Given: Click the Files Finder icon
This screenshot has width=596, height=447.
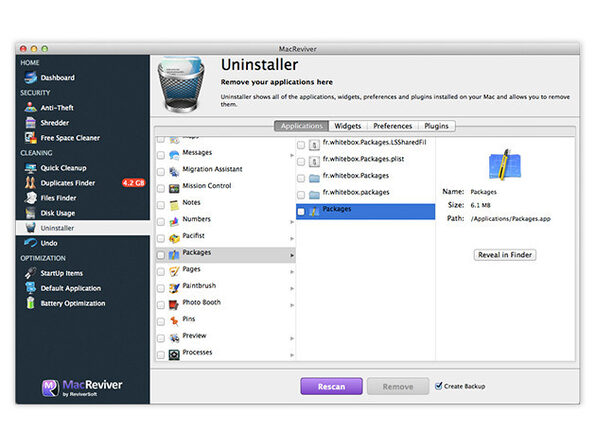Looking at the screenshot, I should (30, 198).
